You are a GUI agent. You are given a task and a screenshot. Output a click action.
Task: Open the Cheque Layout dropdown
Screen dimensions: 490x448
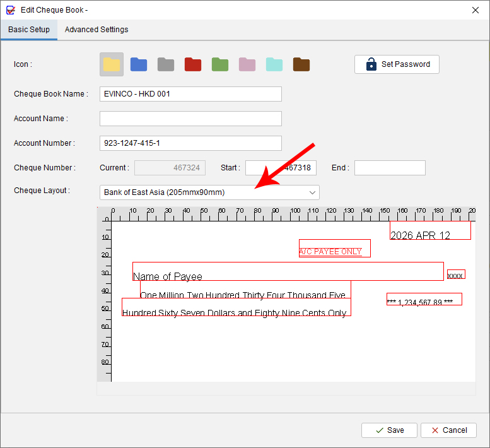click(x=209, y=192)
